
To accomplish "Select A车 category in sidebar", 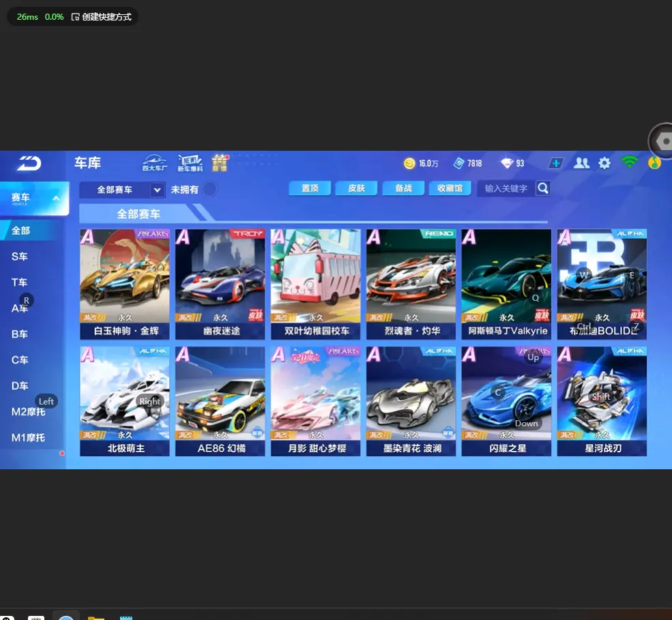I will tap(20, 308).
